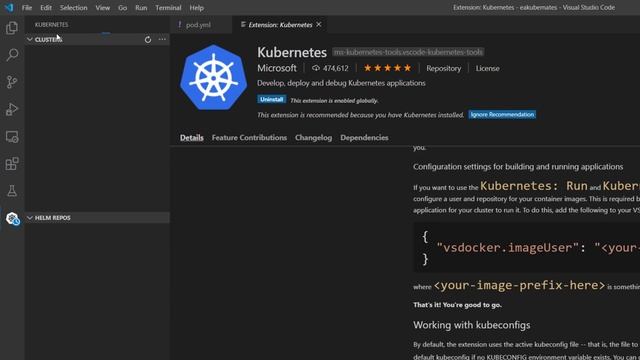
Task: Open the License link
Action: pyautogui.click(x=487, y=69)
